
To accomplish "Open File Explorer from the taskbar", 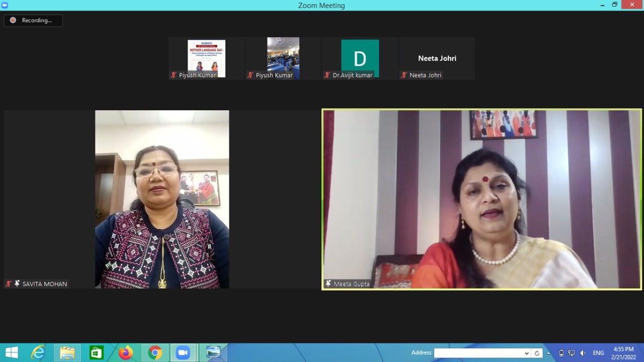I will [67, 352].
